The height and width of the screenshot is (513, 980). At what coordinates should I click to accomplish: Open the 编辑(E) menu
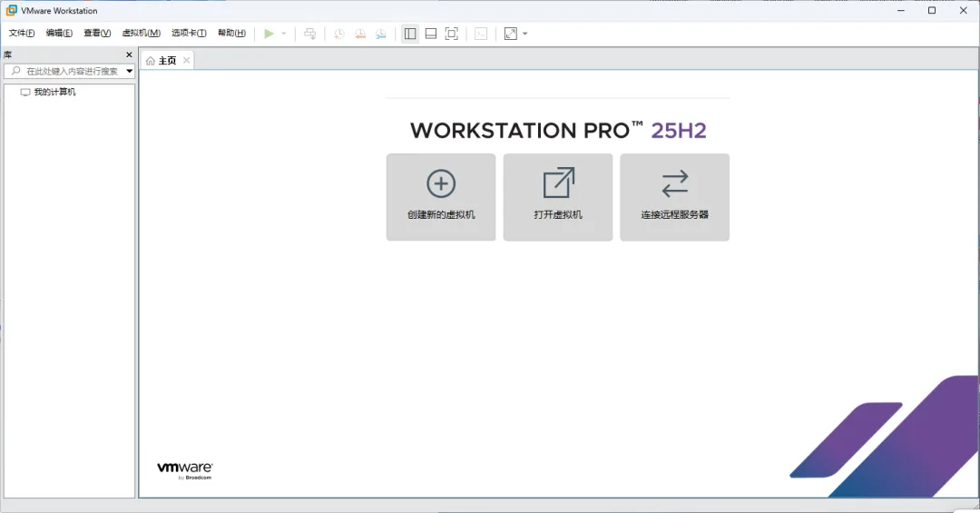click(59, 34)
